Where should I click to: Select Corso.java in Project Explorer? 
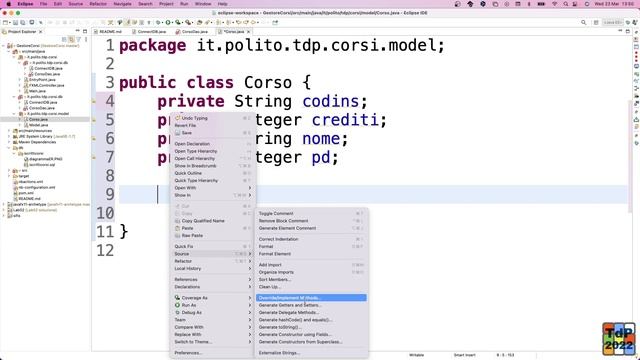(38, 120)
